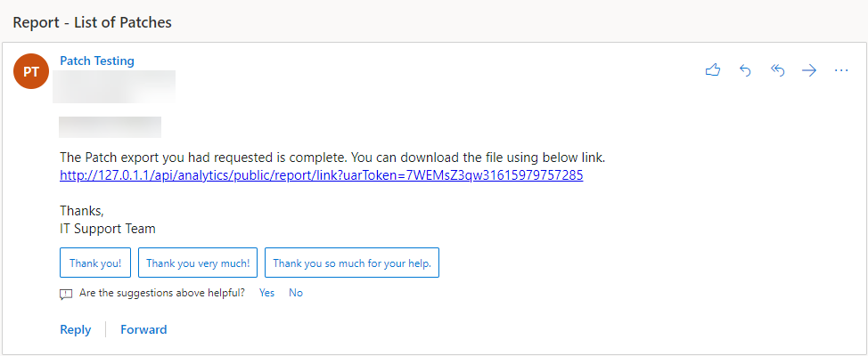This screenshot has height=356, width=868.
Task: Open the 127.0.1.1 report download link
Action: pyautogui.click(x=322, y=175)
